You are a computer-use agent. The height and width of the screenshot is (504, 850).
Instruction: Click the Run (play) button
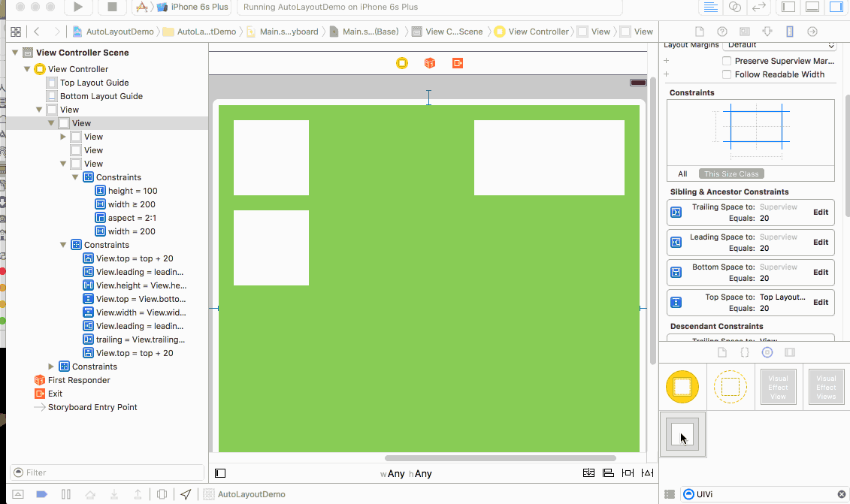[x=78, y=8]
